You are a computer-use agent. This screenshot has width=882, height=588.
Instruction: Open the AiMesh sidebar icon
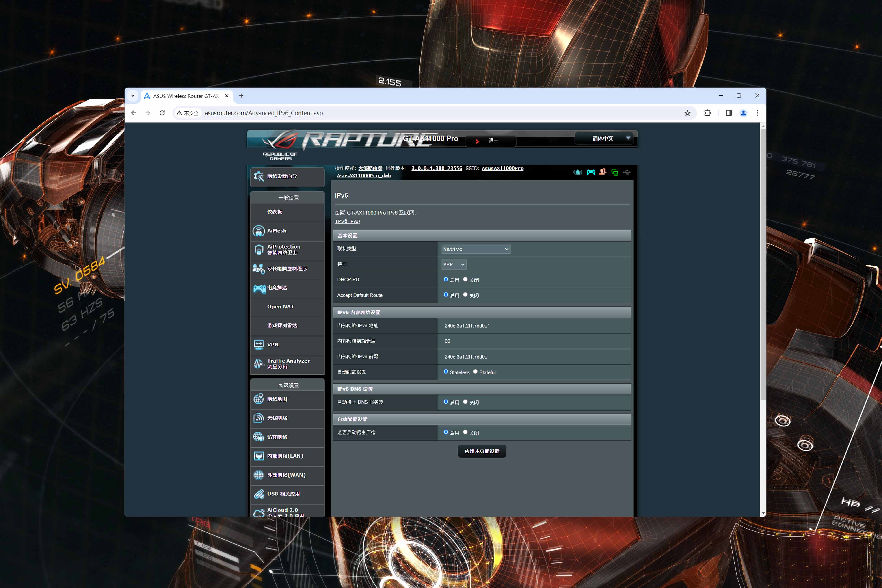pos(259,231)
